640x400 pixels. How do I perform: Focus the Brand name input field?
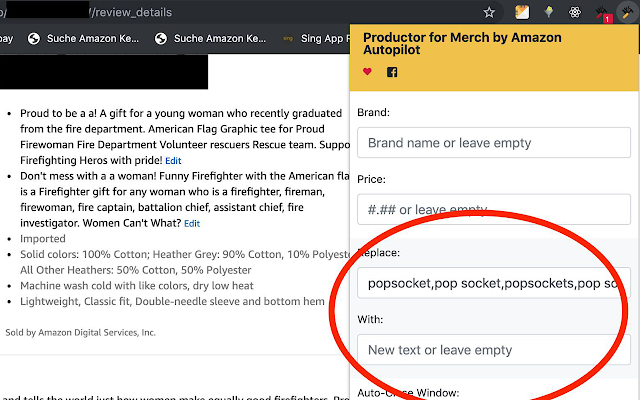494,143
